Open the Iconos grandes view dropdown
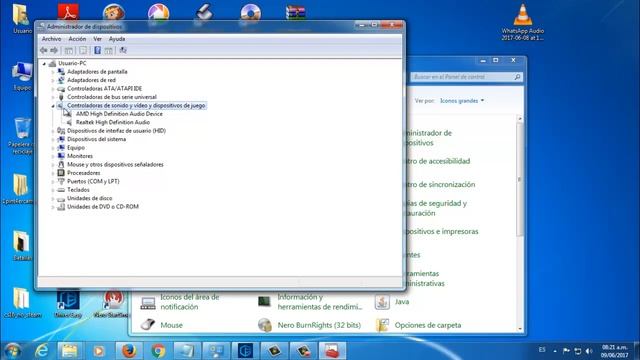The width and height of the screenshot is (640, 360). (x=462, y=100)
